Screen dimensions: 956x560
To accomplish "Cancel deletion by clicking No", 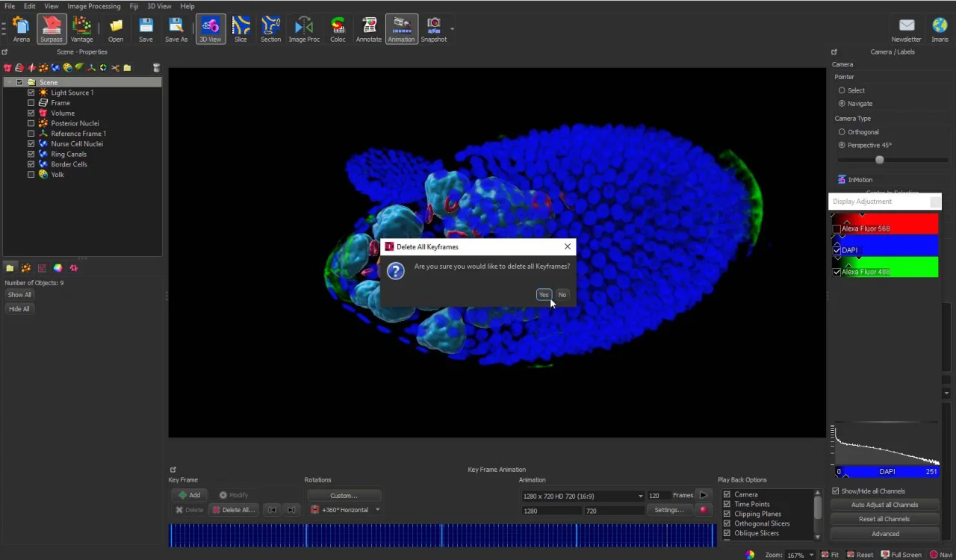I will coord(562,295).
